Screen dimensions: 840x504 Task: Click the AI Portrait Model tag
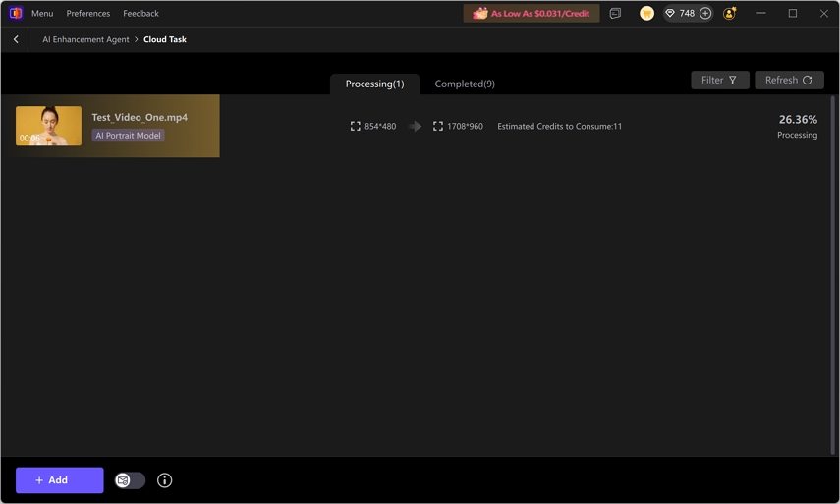pos(128,136)
